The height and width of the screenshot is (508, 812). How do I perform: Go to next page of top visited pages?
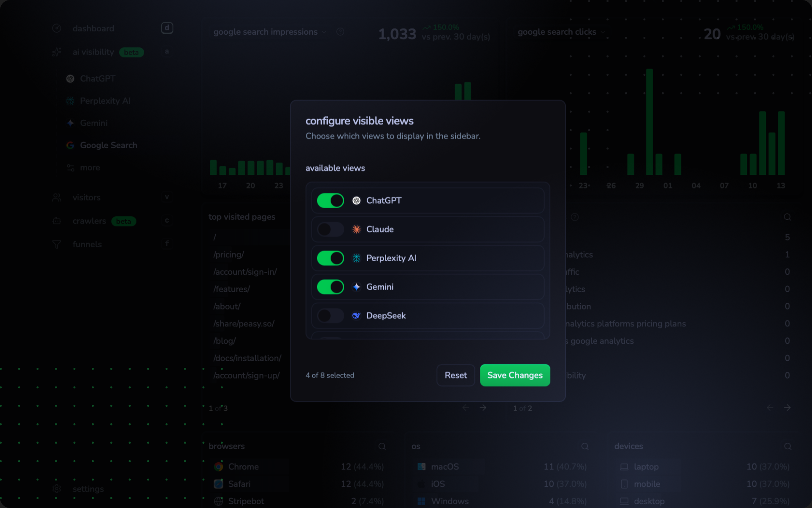pyautogui.click(x=483, y=408)
